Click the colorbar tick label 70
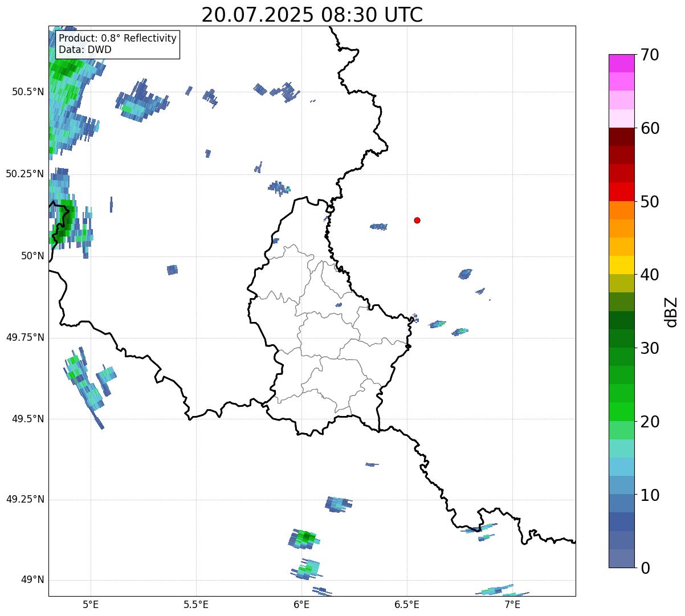 click(x=650, y=55)
